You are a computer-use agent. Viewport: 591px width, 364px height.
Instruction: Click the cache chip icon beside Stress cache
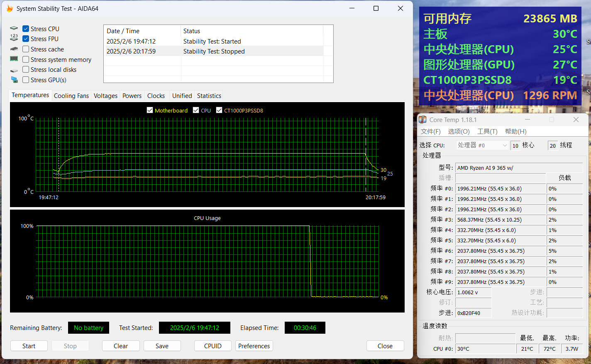click(x=14, y=49)
